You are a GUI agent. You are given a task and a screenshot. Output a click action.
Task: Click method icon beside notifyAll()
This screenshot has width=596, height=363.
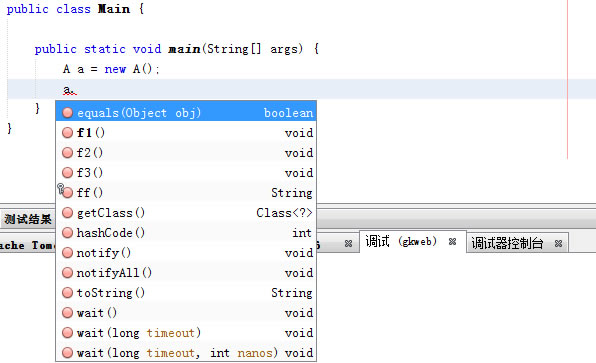pos(67,273)
